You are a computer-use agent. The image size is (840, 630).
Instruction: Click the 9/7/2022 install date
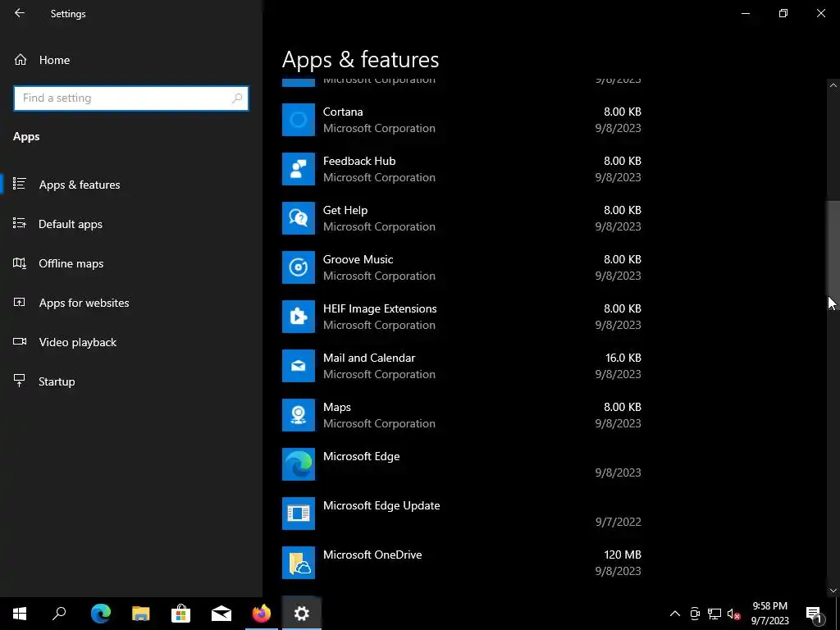619,522
